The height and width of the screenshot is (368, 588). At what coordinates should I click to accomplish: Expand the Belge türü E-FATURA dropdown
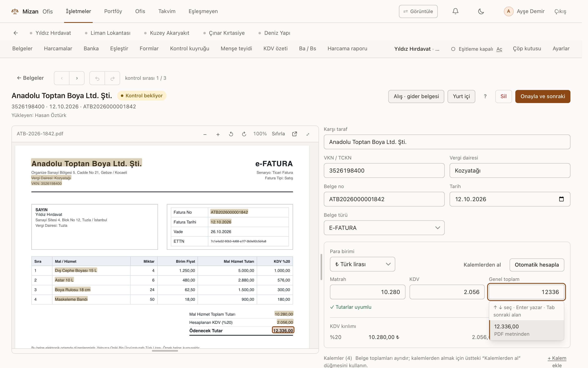tap(384, 228)
